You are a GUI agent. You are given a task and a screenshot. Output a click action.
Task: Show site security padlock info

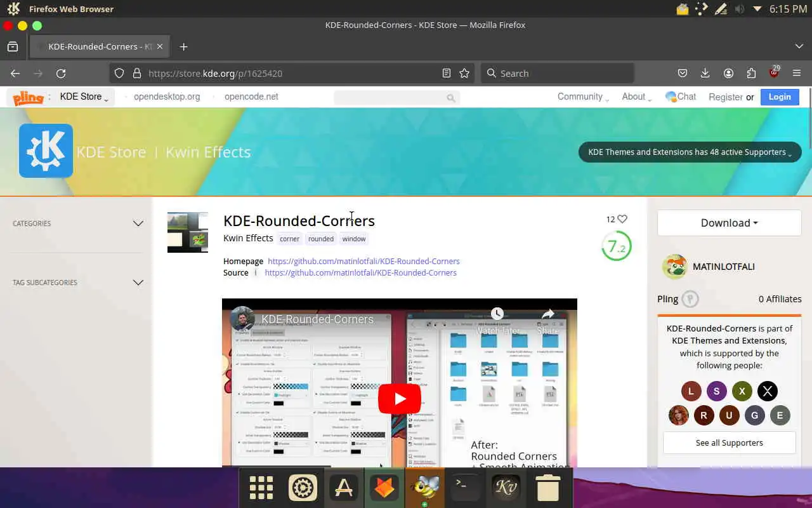pos(136,73)
